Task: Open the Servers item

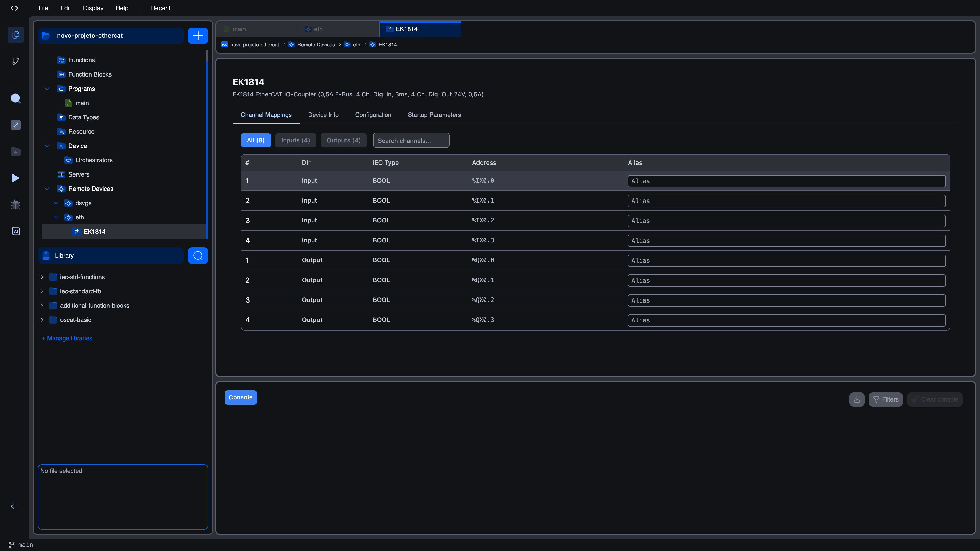Action: pos(79,174)
